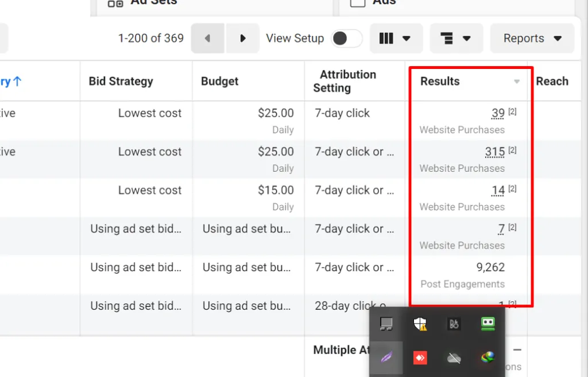Click the Results column sort arrow
Viewport: 588px width, 377px height.
(x=517, y=82)
